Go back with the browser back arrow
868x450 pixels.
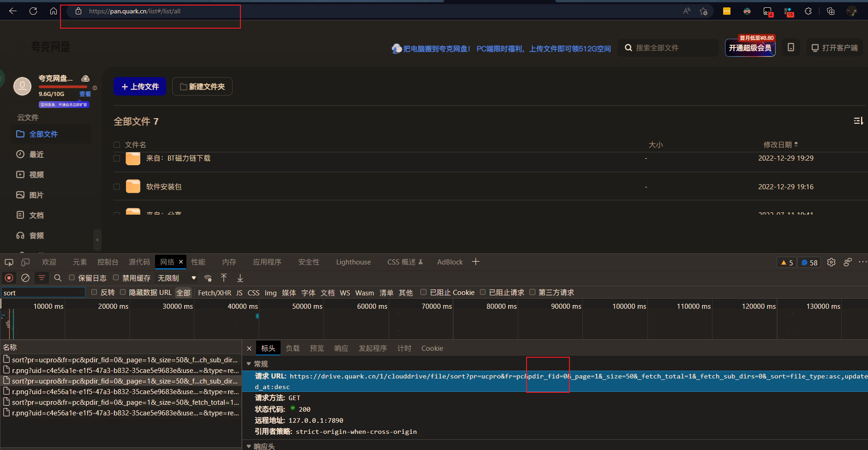click(x=13, y=11)
